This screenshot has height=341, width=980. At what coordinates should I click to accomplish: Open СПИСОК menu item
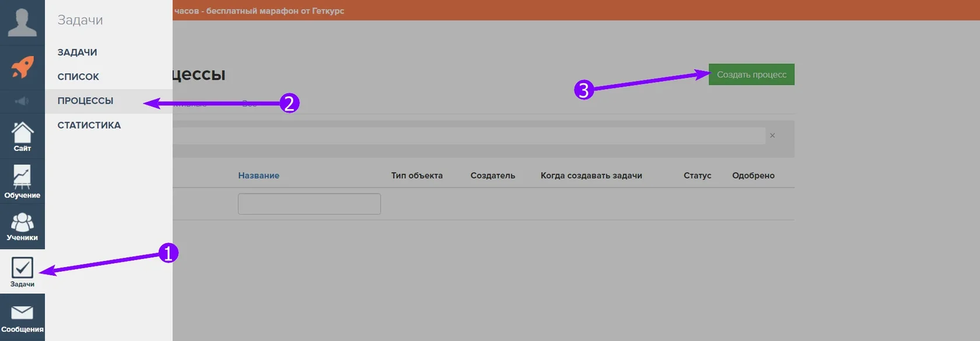(x=78, y=77)
